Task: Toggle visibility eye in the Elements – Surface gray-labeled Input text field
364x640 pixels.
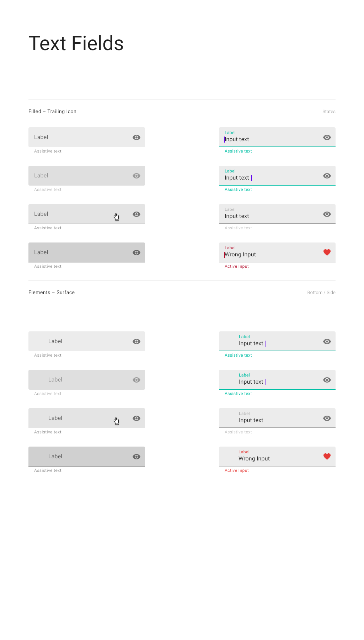Action: pos(327,418)
